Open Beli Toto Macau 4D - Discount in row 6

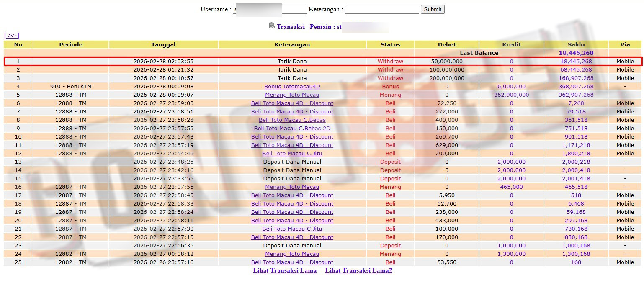coord(292,103)
